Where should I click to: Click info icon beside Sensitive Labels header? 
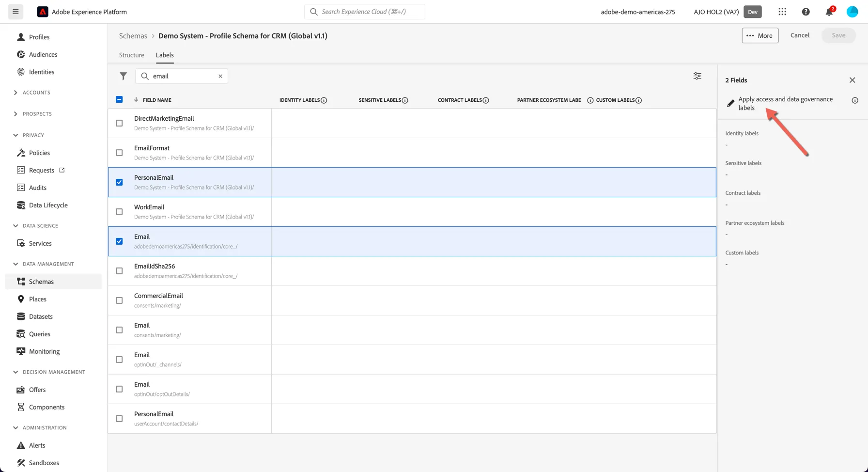pos(405,100)
